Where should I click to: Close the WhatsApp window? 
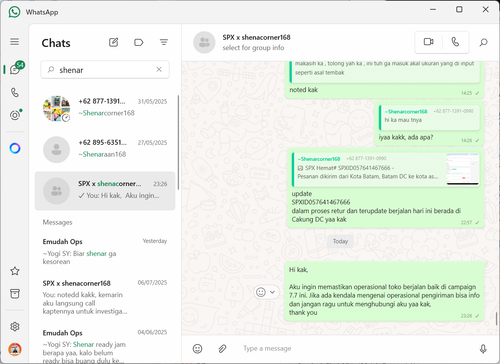(x=485, y=9)
